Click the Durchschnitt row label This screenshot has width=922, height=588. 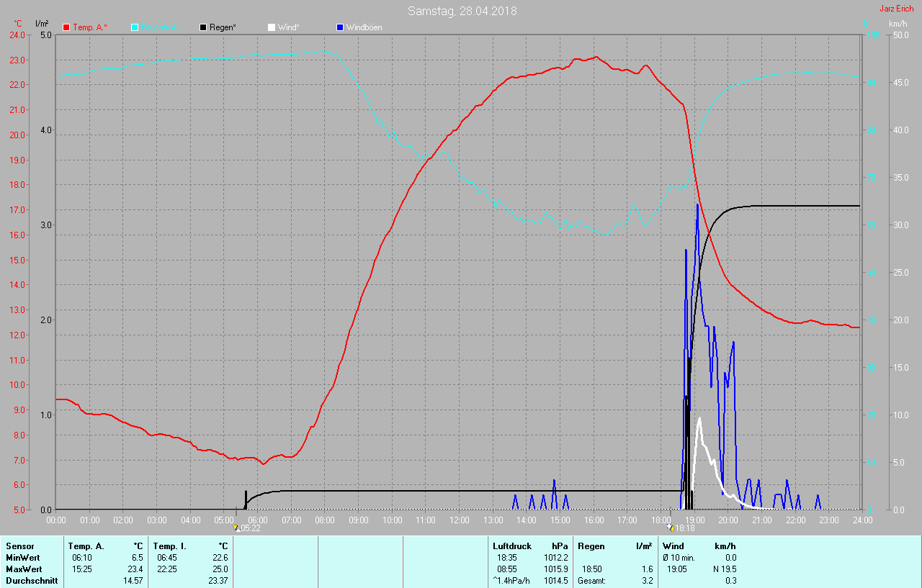32,581
